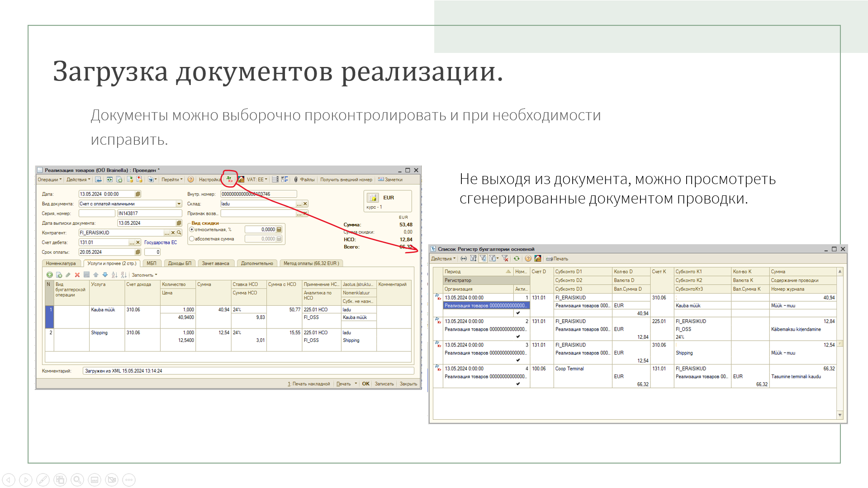Clear the Контрагент field with X
The height and width of the screenshot is (488, 868).
[x=173, y=232]
